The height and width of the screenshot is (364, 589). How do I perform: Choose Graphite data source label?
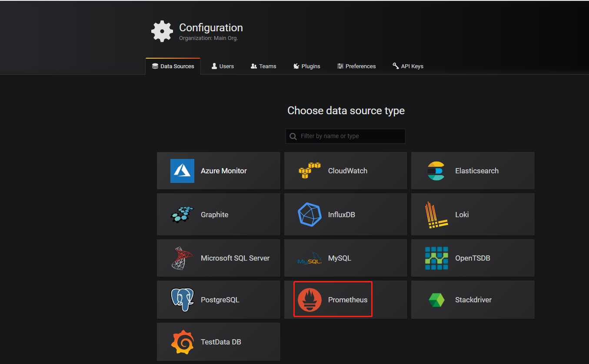(214, 215)
